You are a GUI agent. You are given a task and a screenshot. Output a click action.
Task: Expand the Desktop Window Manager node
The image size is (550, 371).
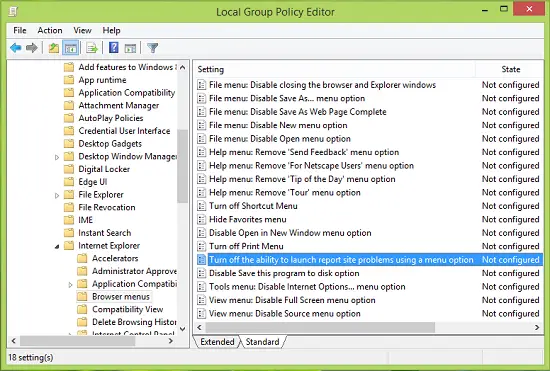pyautogui.click(x=57, y=157)
